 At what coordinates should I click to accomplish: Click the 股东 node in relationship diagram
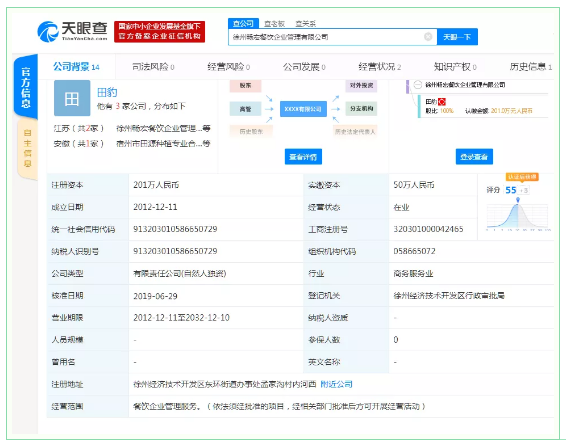[245, 86]
